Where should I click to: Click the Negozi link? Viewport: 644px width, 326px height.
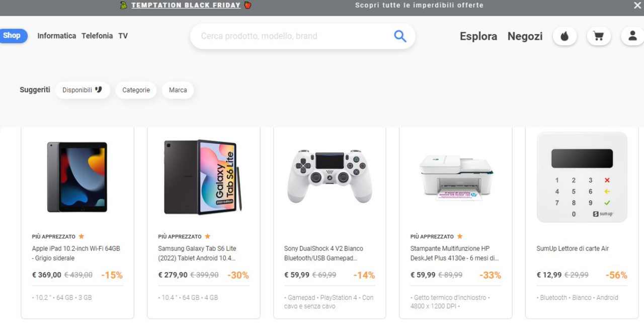(x=525, y=36)
